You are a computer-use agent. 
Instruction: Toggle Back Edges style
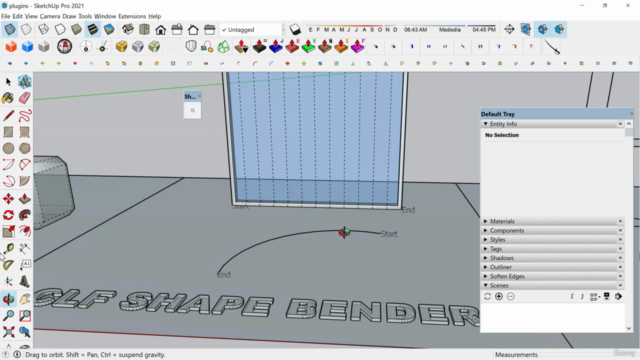point(26,29)
